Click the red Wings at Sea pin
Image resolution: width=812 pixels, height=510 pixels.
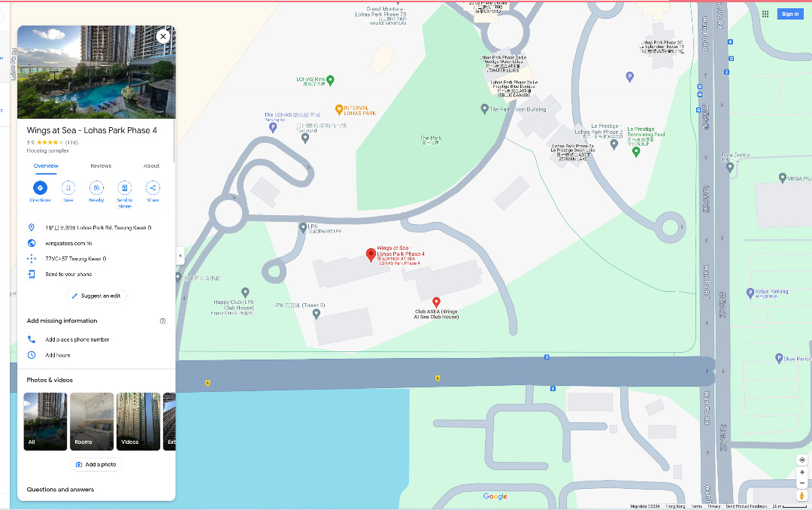[x=371, y=254]
